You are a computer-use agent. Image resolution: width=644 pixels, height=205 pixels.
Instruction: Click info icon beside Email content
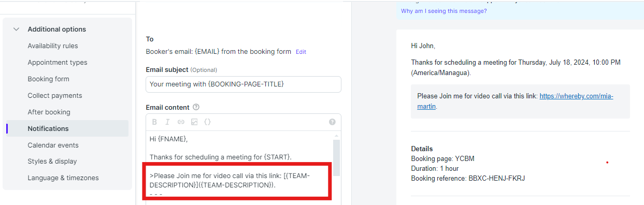click(x=196, y=107)
